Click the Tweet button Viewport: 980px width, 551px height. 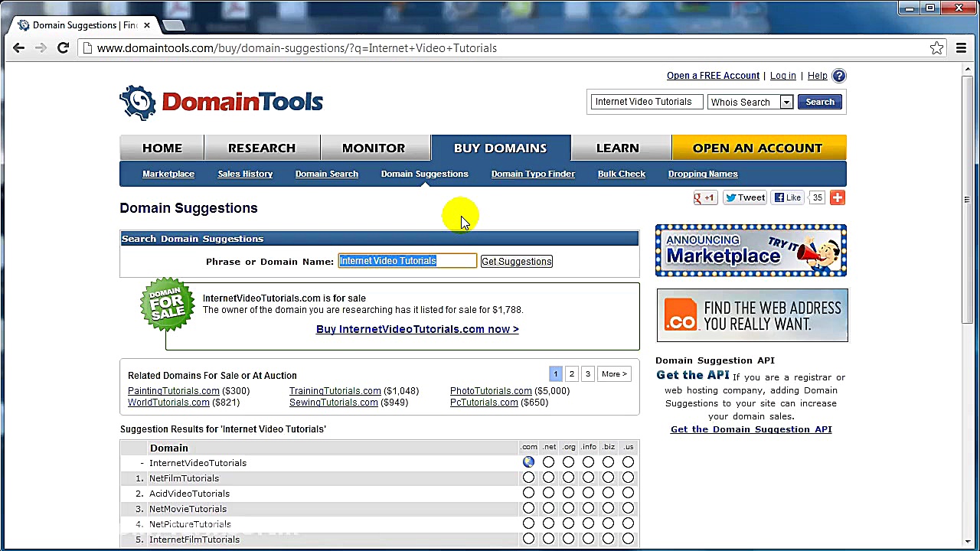coord(745,197)
